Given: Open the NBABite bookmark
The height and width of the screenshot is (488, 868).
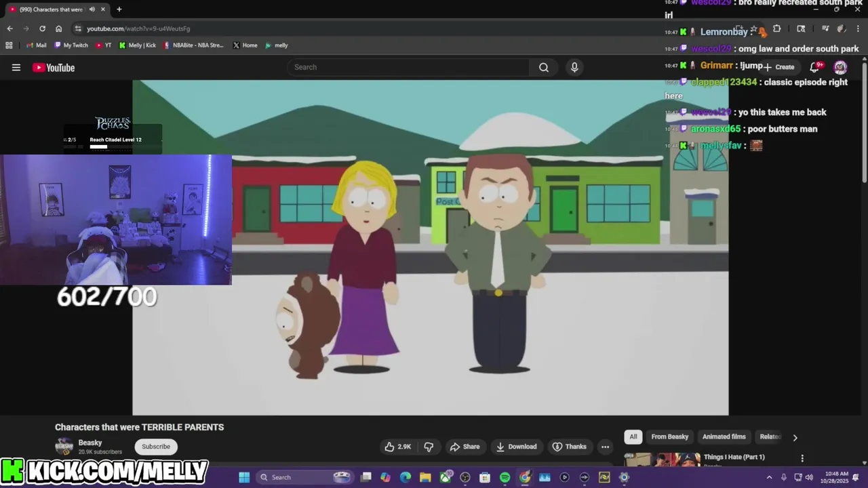Looking at the screenshot, I should (x=193, y=45).
